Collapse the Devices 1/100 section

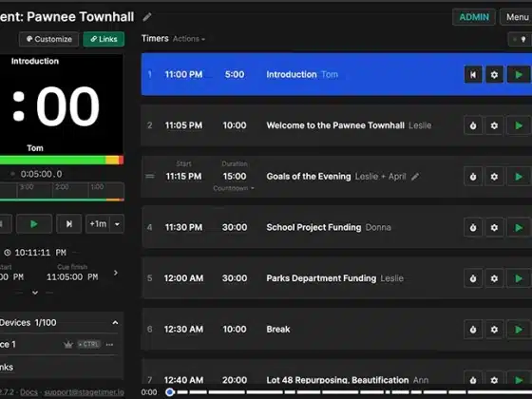(115, 323)
